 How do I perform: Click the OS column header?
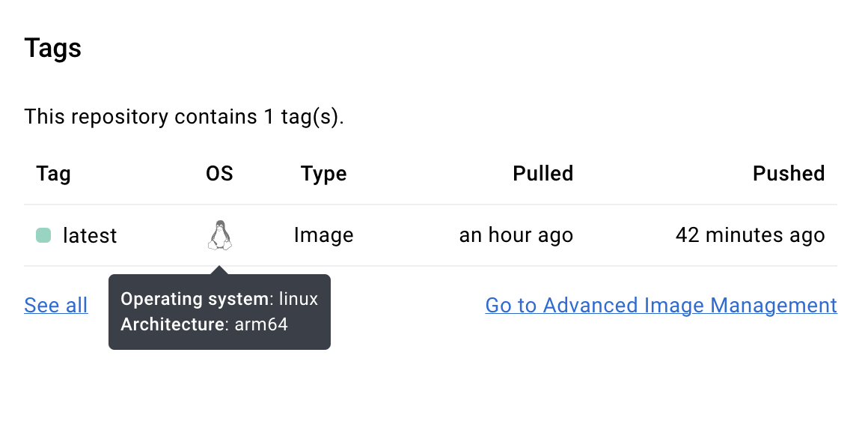220,174
